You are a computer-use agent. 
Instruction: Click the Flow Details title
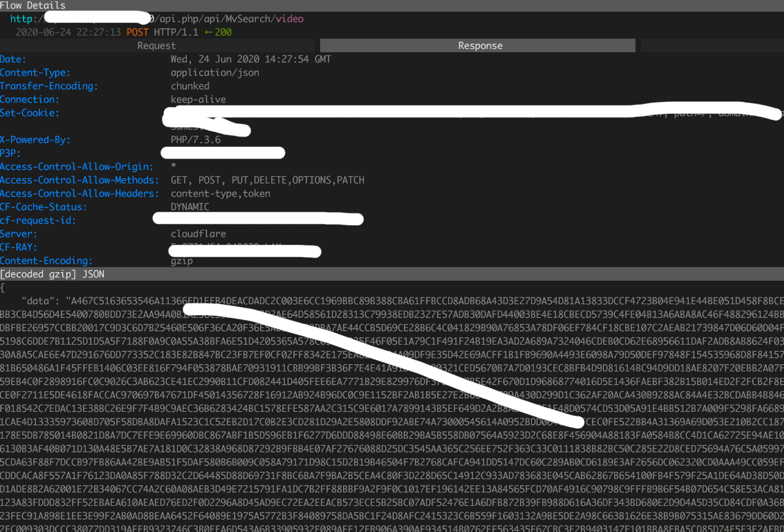click(x=33, y=5)
